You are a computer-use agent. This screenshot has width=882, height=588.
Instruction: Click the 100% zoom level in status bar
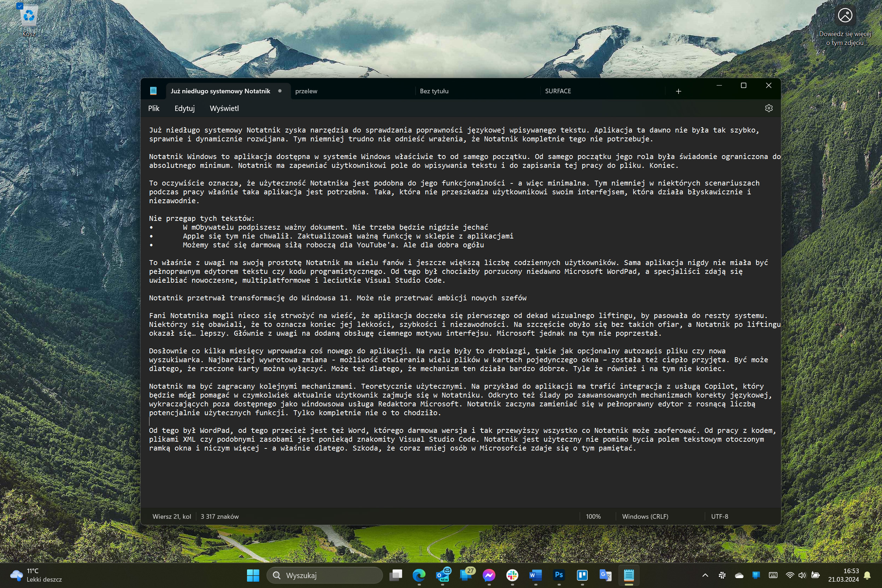pyautogui.click(x=593, y=516)
